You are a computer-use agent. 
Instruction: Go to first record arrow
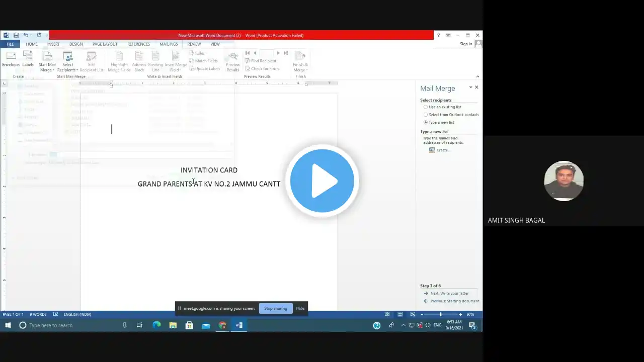(248, 53)
